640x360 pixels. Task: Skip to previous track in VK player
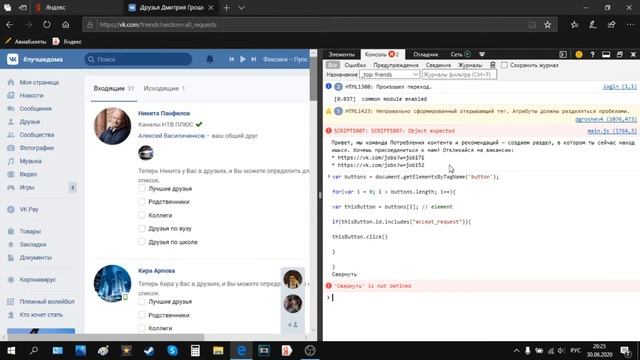coord(231,59)
